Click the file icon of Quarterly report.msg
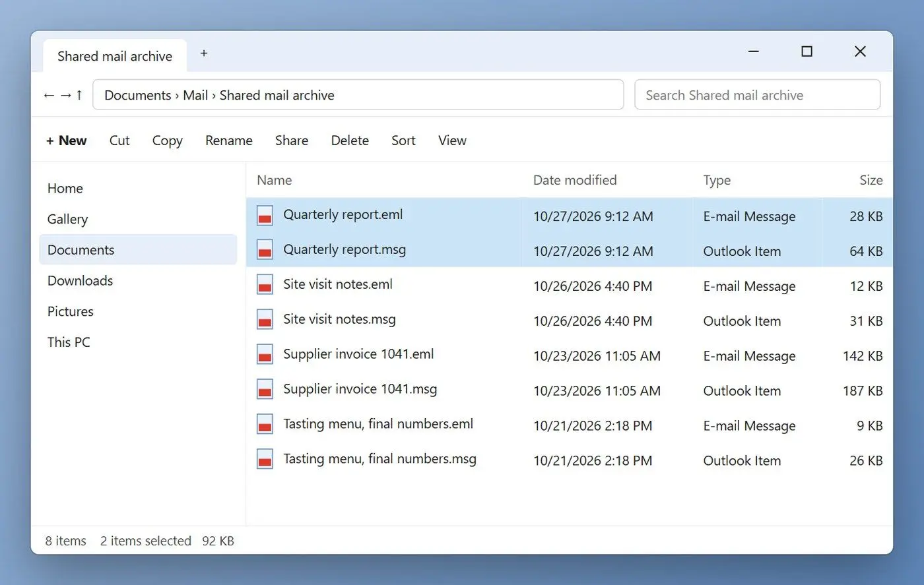The image size is (924, 585). tap(265, 250)
